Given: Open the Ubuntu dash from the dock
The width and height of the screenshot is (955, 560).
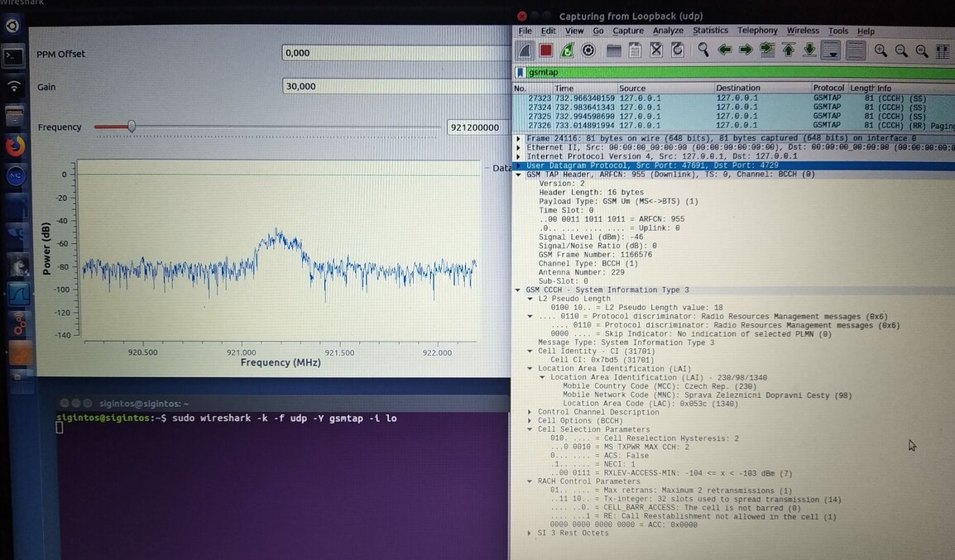Looking at the screenshot, I should [x=12, y=26].
